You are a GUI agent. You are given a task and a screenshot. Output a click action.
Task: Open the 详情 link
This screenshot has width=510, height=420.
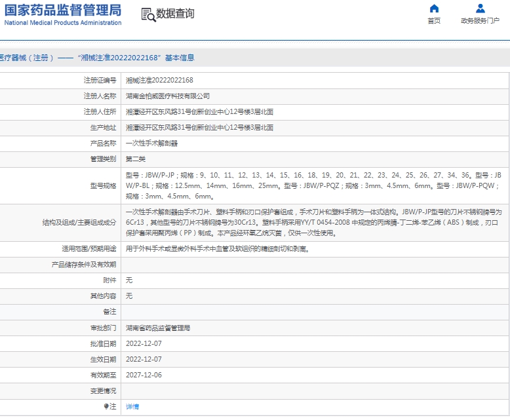tap(132, 406)
